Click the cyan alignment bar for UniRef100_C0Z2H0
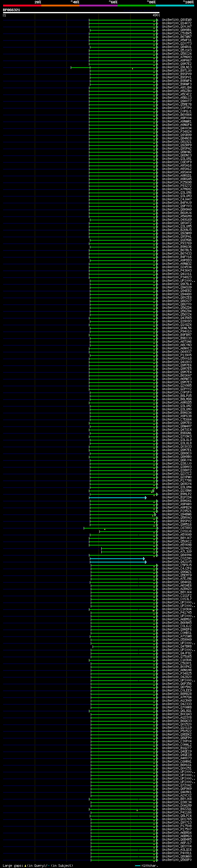 tap(117, 558)
